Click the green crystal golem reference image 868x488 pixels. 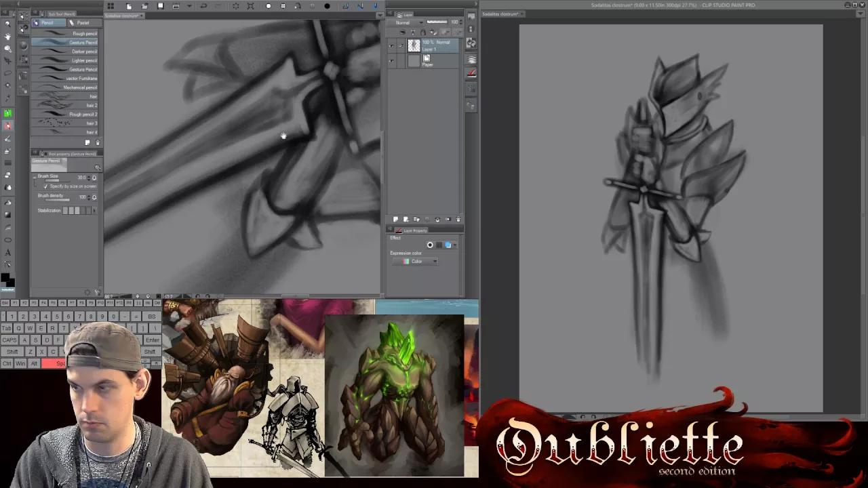pyautogui.click(x=394, y=396)
